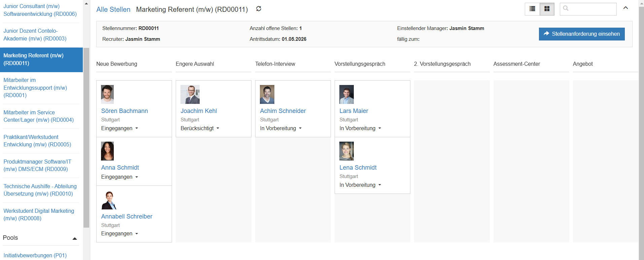Click the search magnifier icon

[566, 8]
